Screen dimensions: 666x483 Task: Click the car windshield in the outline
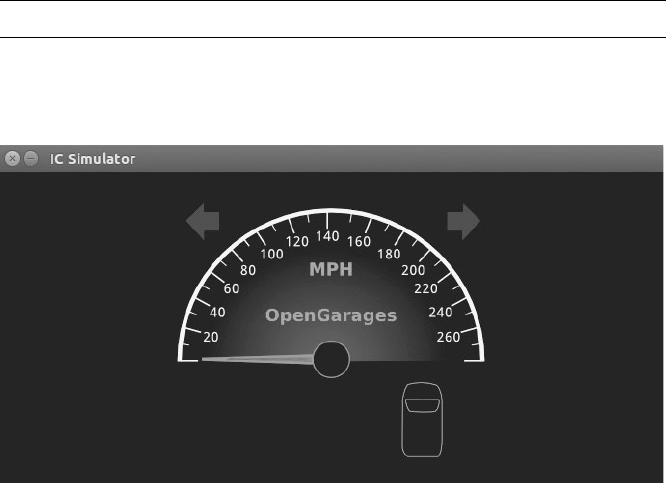pyautogui.click(x=422, y=405)
